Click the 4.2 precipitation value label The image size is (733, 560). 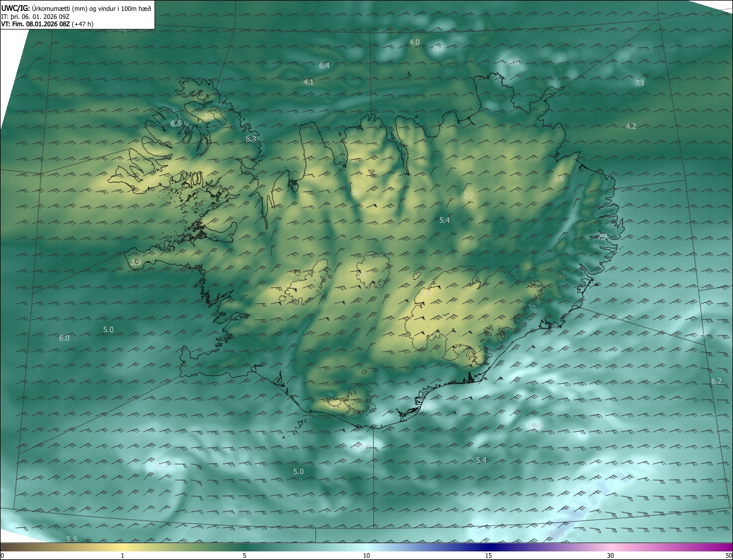[630, 127]
